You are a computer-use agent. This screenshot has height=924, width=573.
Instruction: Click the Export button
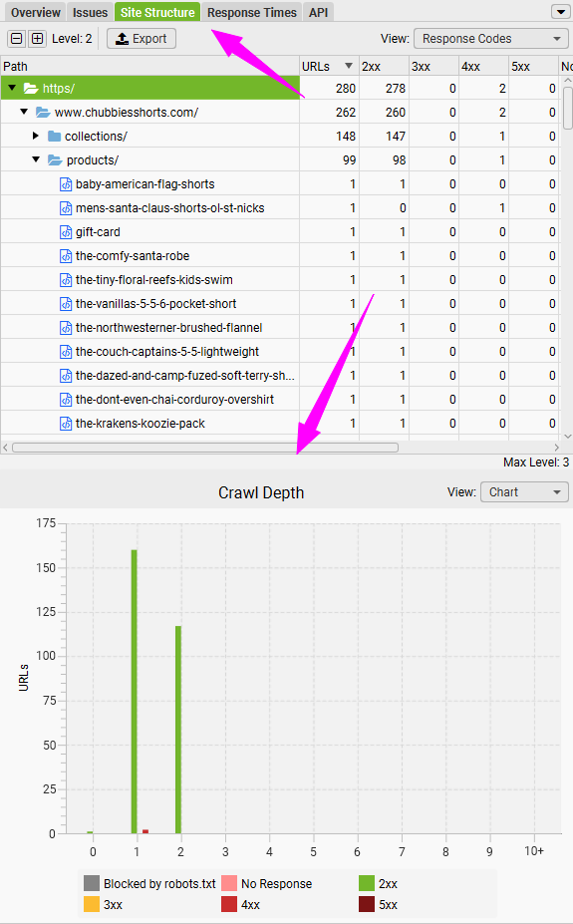(142, 39)
